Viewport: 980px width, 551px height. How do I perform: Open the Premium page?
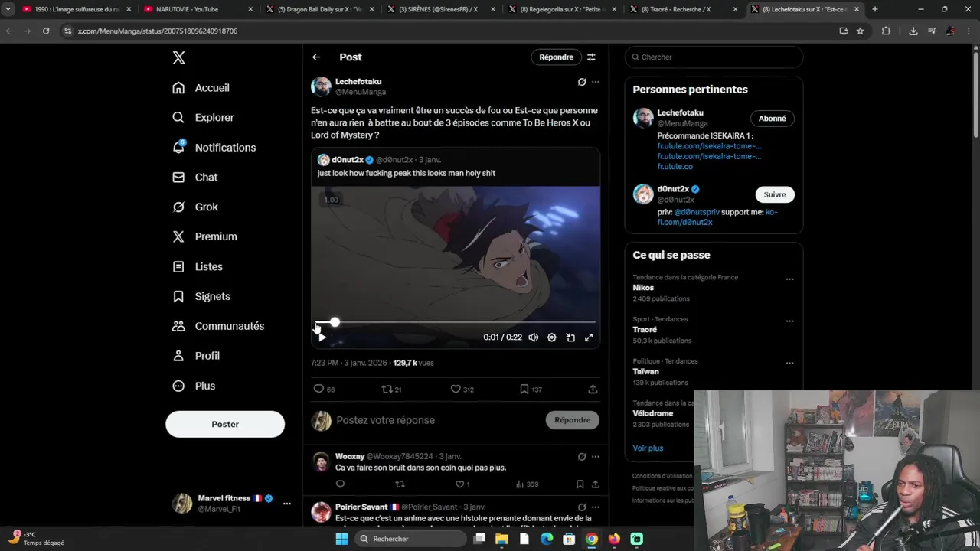204,237
